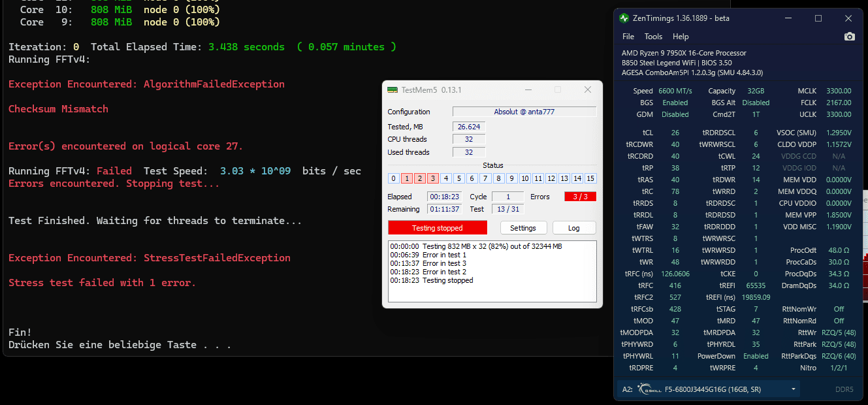Image resolution: width=868 pixels, height=405 pixels.
Task: Click the Capacity value 32GB
Action: tap(756, 91)
